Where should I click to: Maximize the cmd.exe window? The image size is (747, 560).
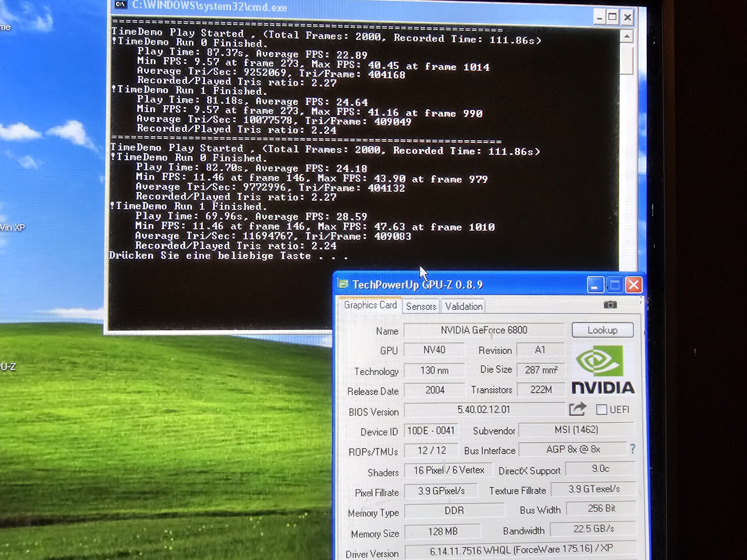point(613,17)
